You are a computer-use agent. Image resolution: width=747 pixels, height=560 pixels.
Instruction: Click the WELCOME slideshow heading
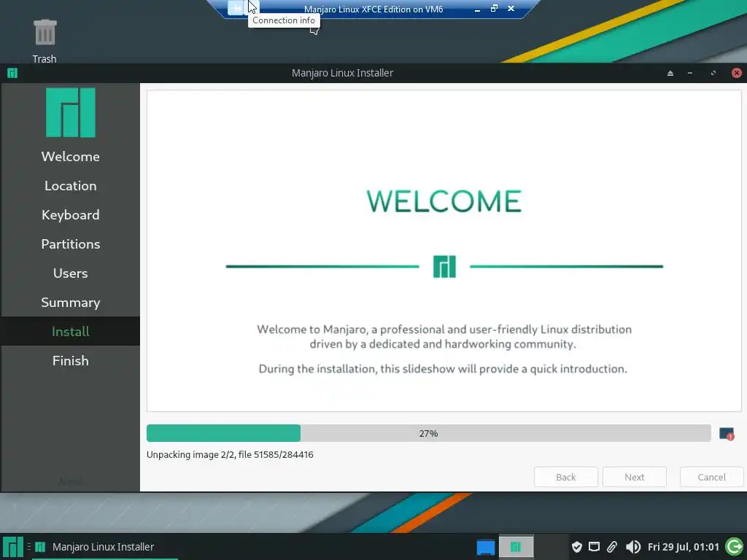pos(444,201)
